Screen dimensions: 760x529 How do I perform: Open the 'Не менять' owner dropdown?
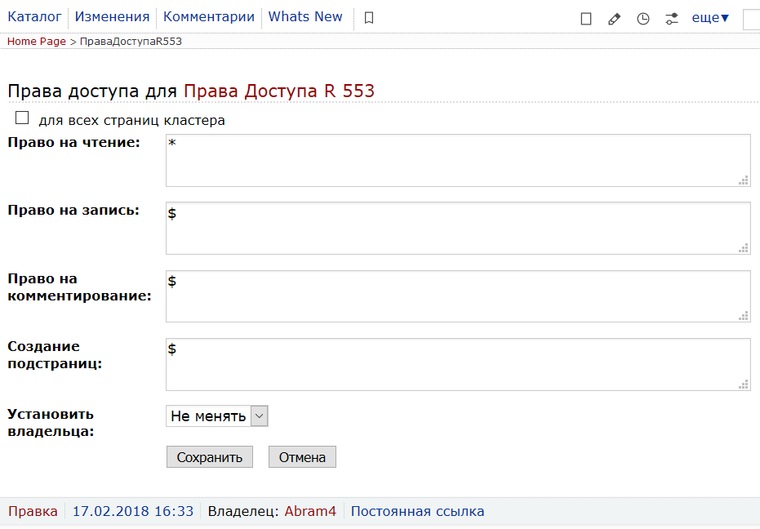217,416
